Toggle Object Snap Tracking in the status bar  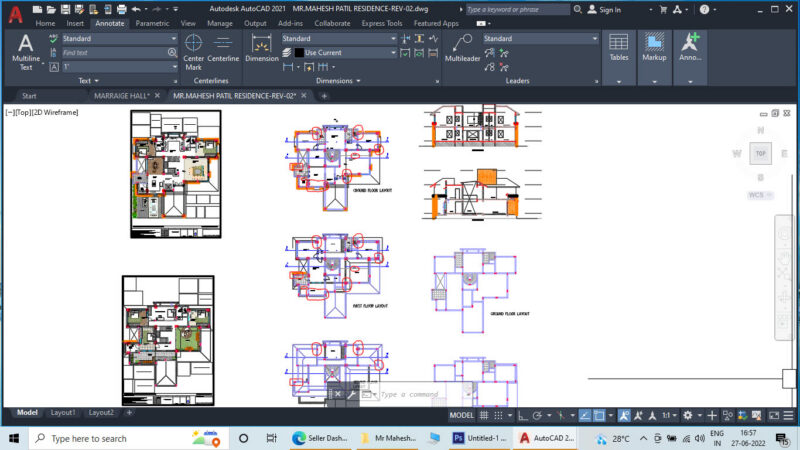coord(585,416)
